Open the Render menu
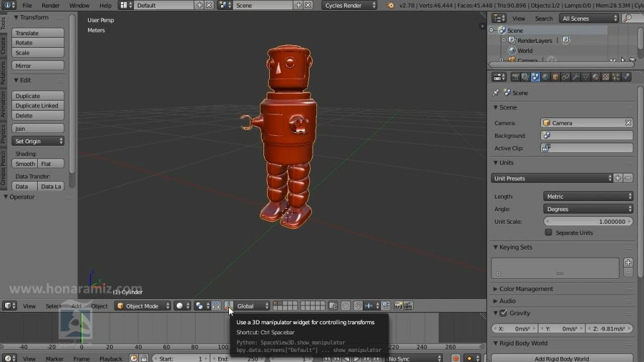The image size is (644, 362). (x=50, y=5)
